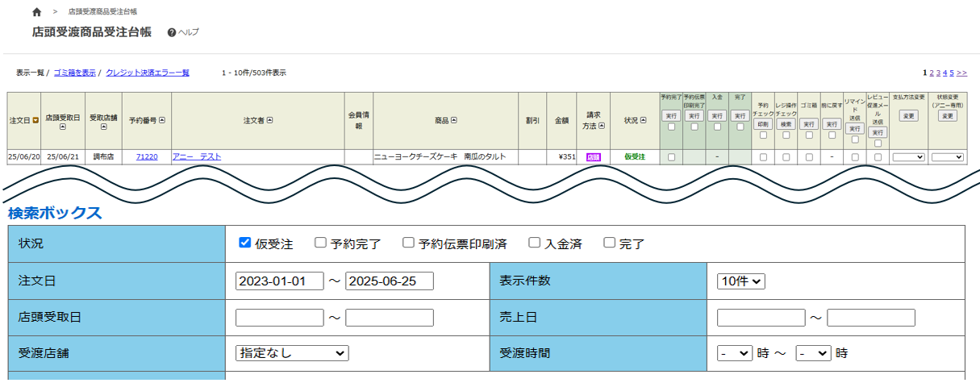Tick the 予約完了 status checkbox in search box
The image size is (980, 387).
(320, 243)
